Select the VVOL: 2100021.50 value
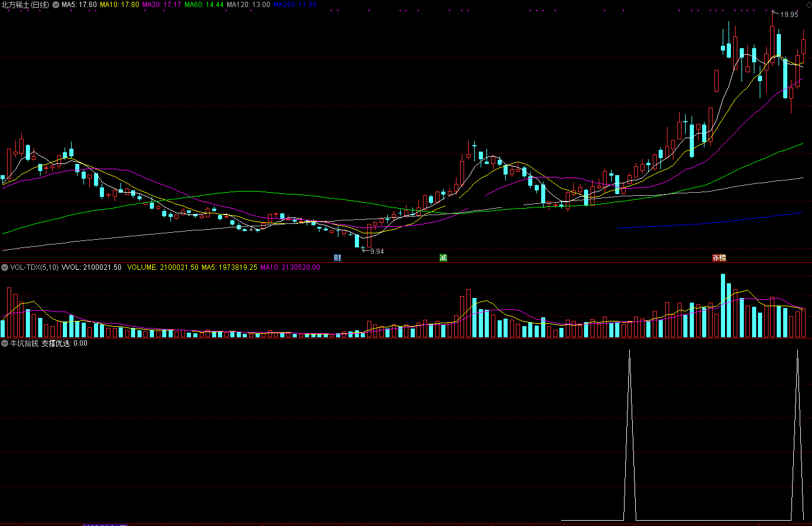Screen dimensions: 812x526 point(92,267)
